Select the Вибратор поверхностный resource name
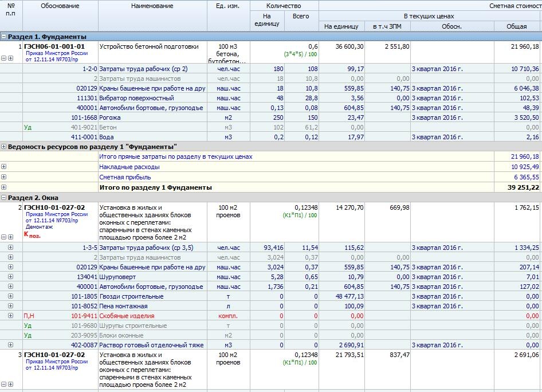Image resolution: width=542 pixels, height=392 pixels. click(131, 98)
